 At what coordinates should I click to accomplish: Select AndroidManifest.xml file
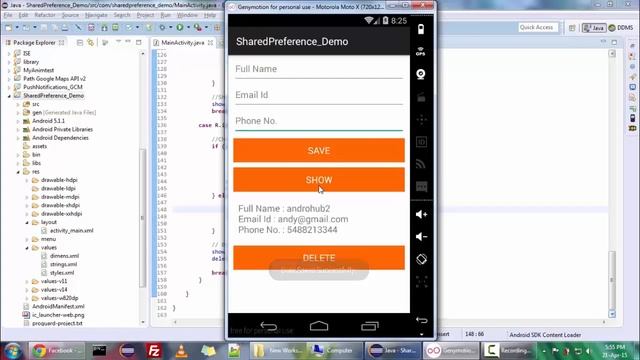pos(58,307)
